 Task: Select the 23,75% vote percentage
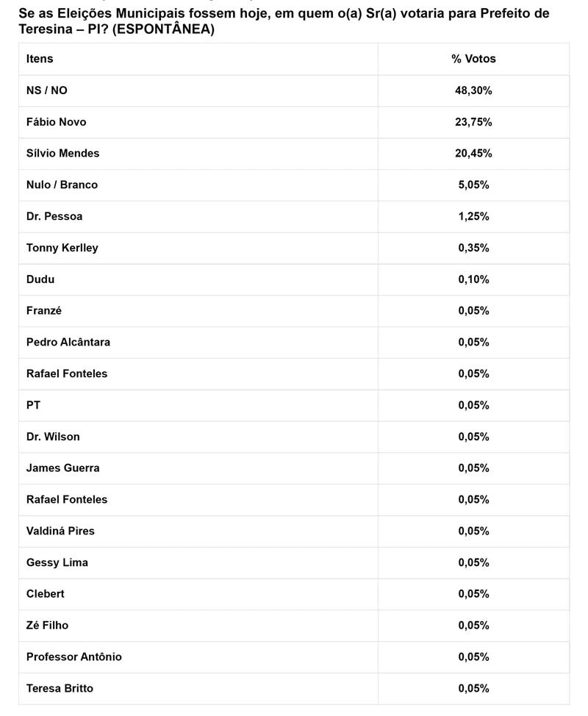coord(473,122)
